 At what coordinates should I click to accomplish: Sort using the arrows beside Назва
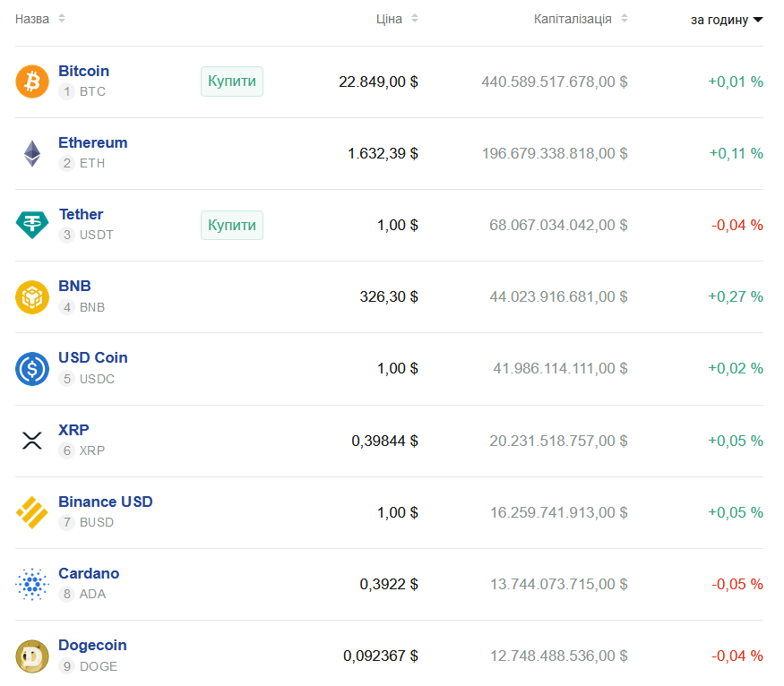point(62,19)
